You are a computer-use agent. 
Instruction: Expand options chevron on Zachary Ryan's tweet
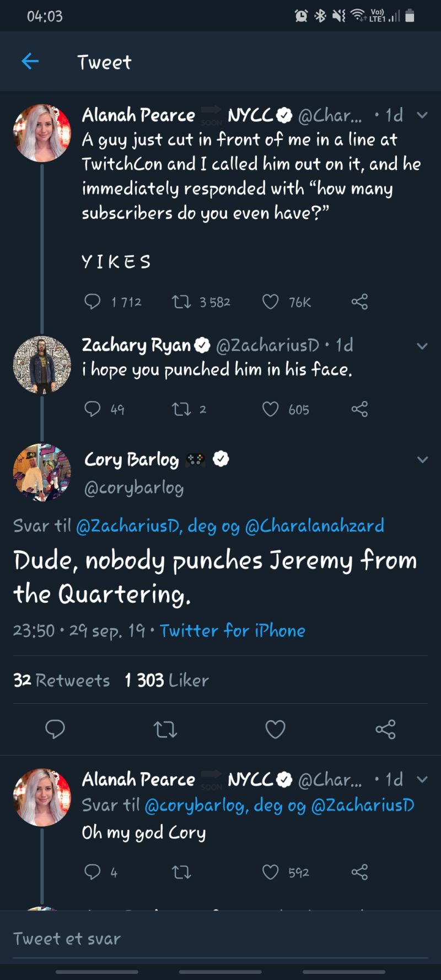point(422,346)
